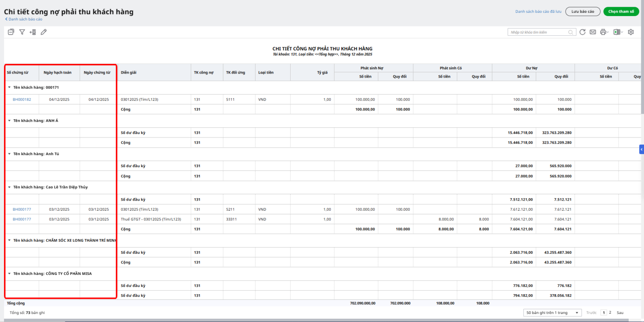644x322 pixels.
Task: Export report with Excel icon
Action: coord(617,32)
